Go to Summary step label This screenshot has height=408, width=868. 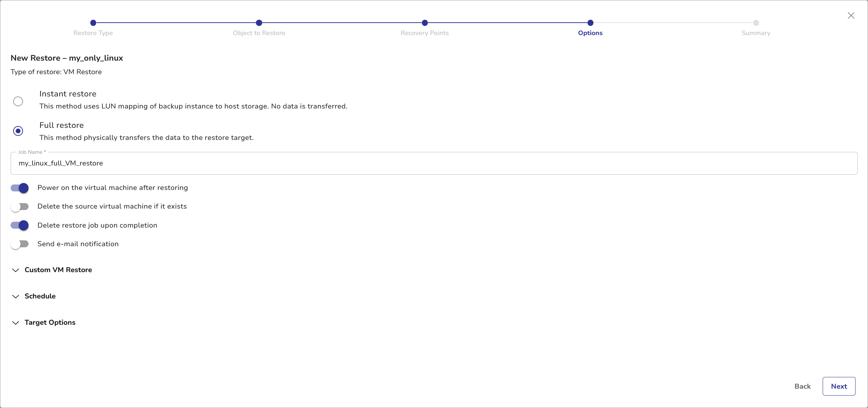(756, 33)
